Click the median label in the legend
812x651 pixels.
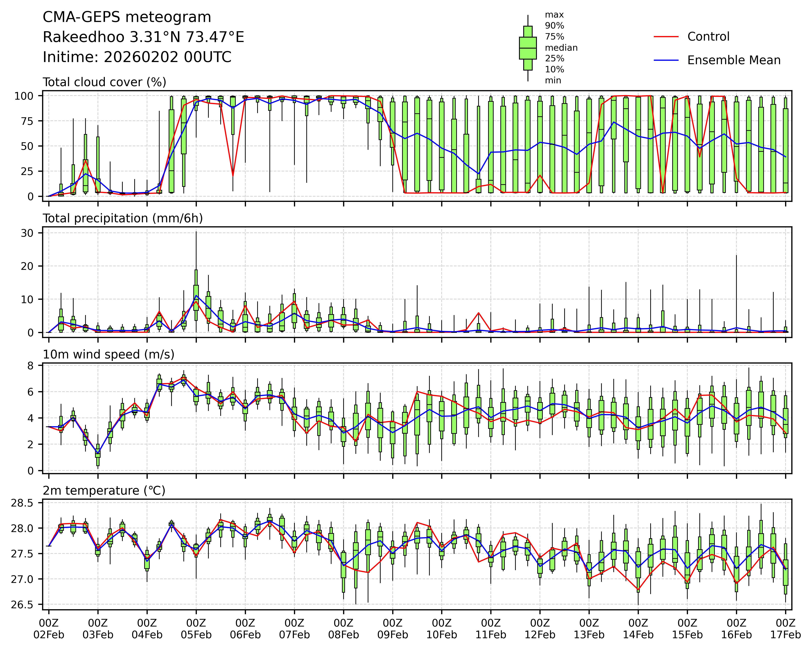tap(561, 48)
